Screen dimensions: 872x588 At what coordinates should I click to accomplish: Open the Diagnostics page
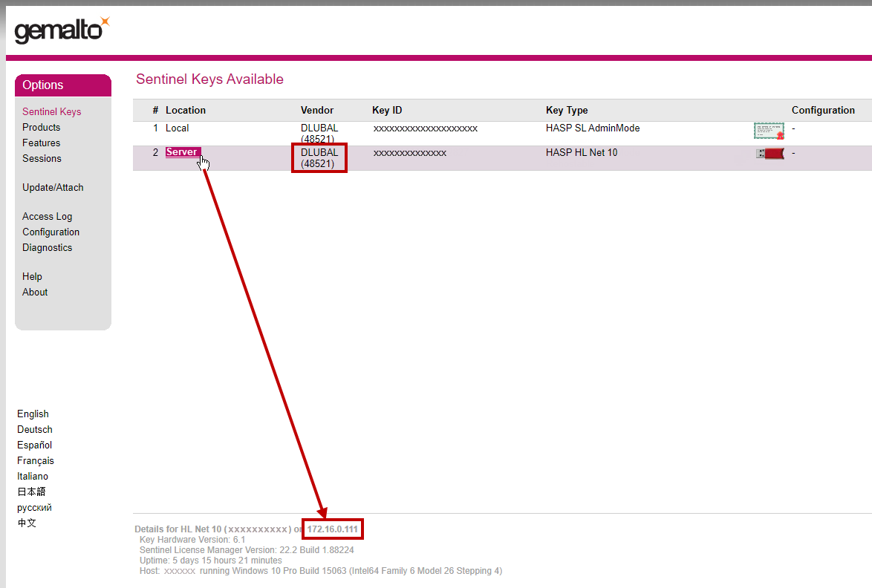coord(47,247)
